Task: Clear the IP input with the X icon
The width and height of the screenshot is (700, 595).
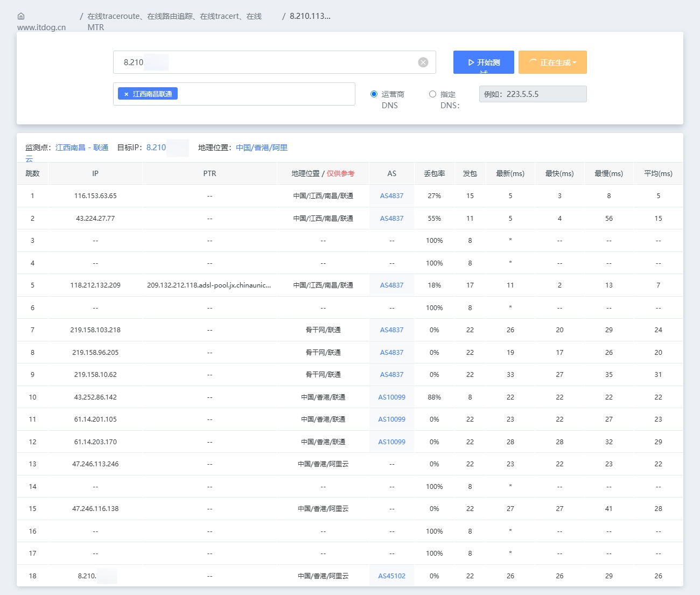Action: click(x=423, y=62)
